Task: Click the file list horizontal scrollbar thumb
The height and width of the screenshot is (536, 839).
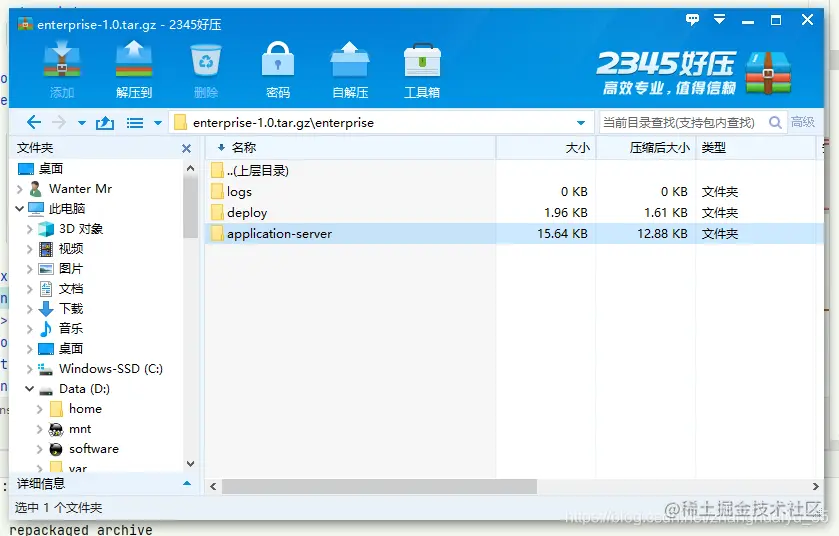Action: point(379,487)
